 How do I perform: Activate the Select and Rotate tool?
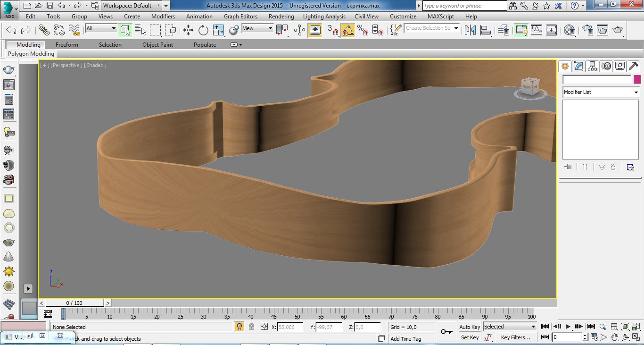coord(203,30)
